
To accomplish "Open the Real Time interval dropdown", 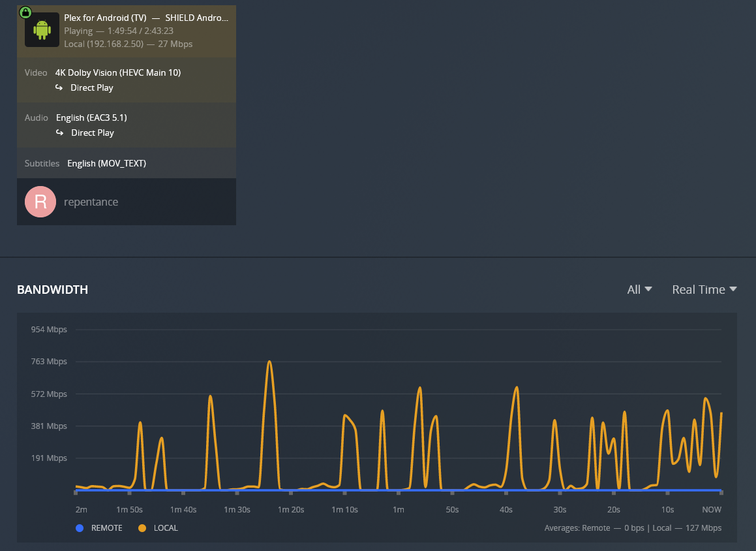I will pos(704,289).
